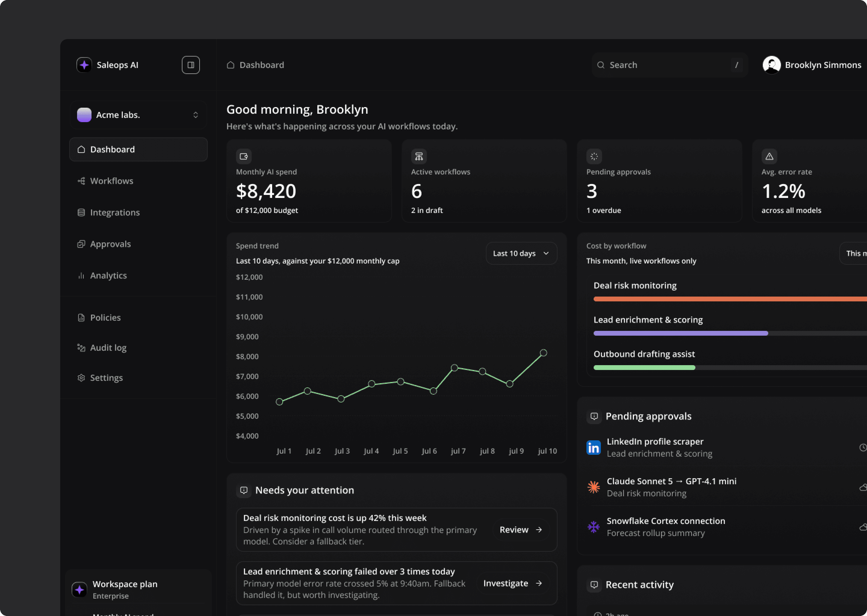Click the Review button

click(521, 530)
